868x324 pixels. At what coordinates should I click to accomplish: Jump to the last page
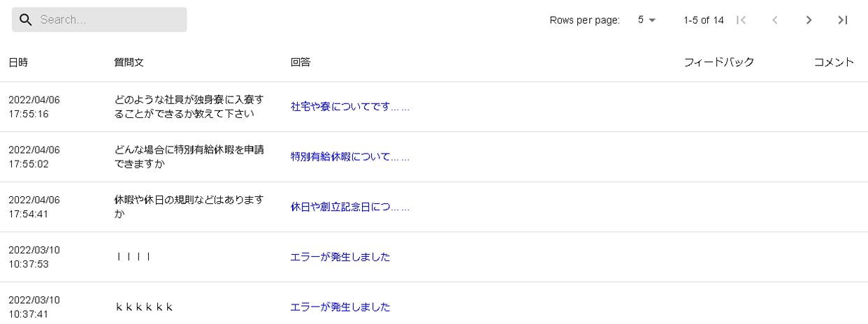(x=843, y=20)
